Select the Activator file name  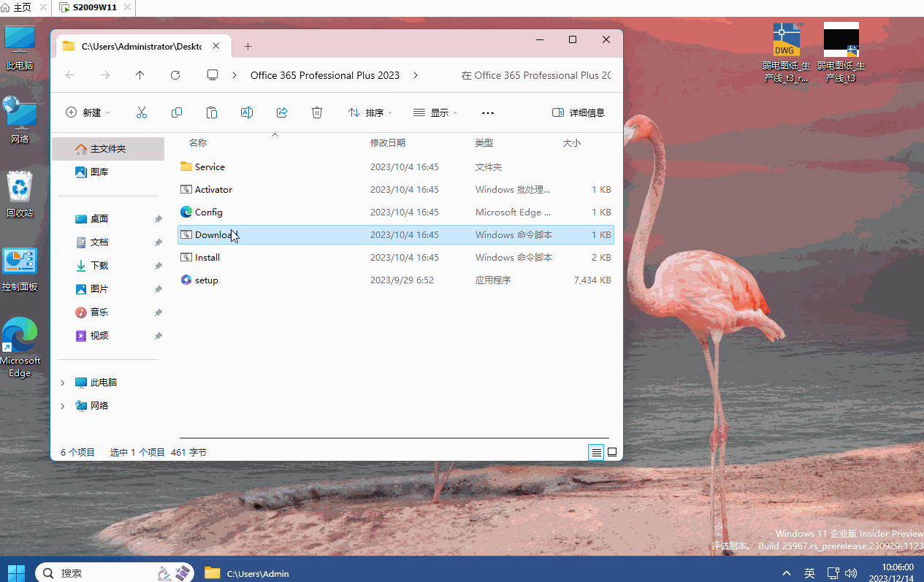(213, 189)
